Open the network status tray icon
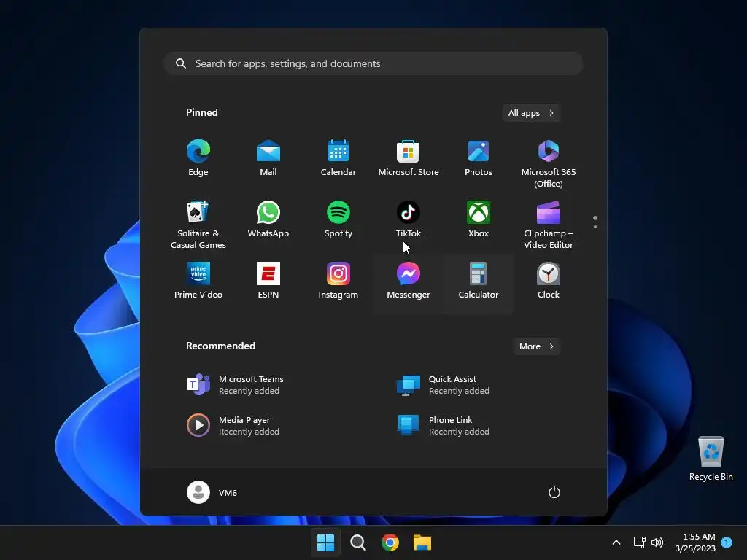The width and height of the screenshot is (747, 560). (x=639, y=542)
